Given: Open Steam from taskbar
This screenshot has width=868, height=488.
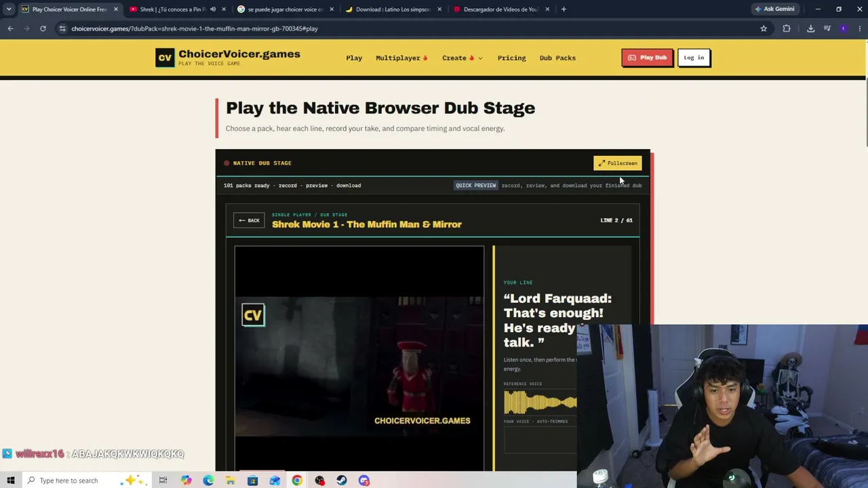Looking at the screenshot, I should (342, 481).
